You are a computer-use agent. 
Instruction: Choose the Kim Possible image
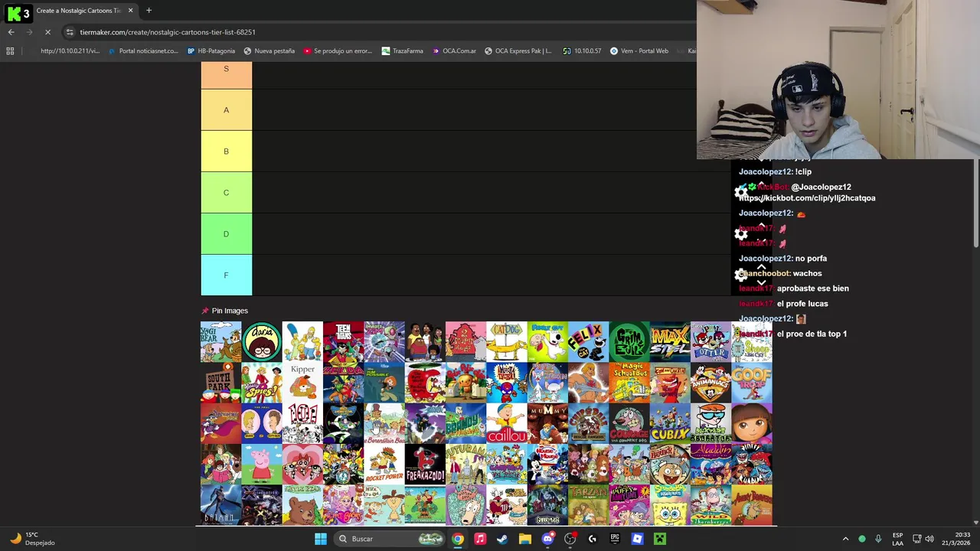[x=384, y=383]
